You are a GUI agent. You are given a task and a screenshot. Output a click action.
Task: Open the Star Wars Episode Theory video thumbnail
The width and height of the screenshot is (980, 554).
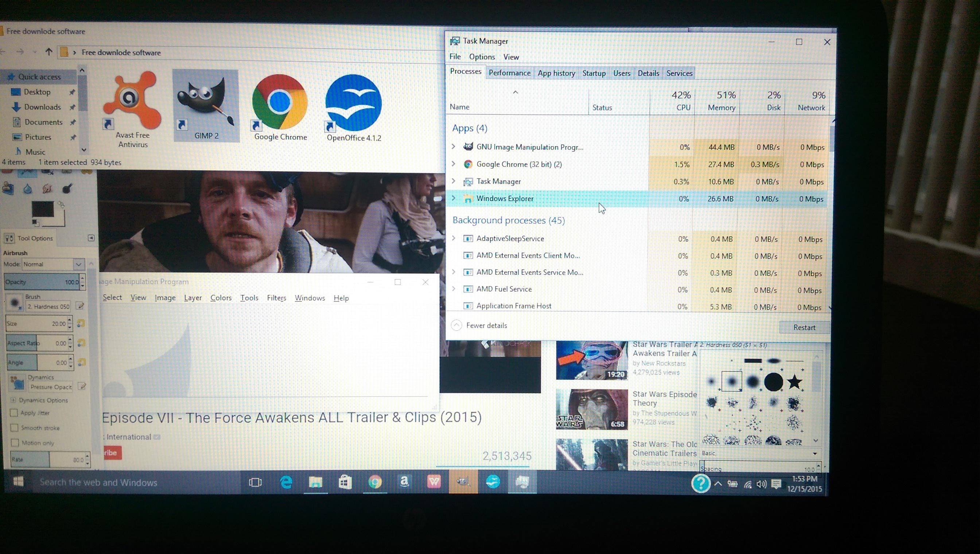(591, 409)
